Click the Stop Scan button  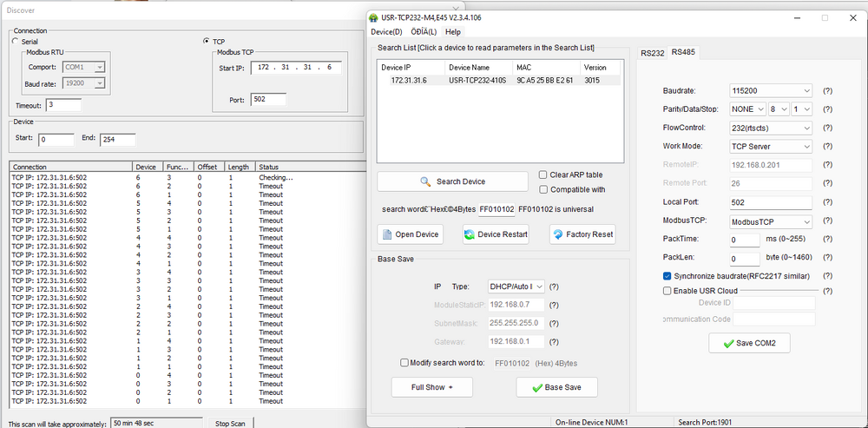(x=230, y=423)
